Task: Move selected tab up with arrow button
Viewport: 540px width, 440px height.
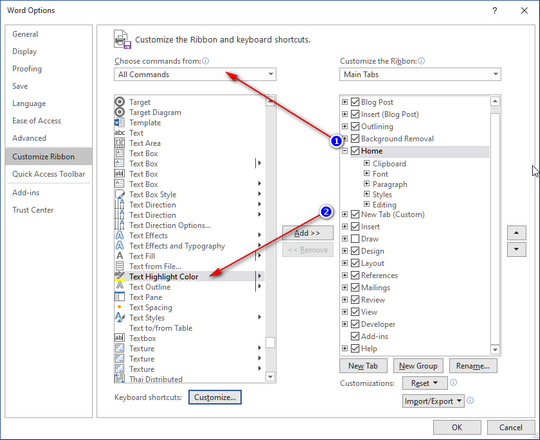Action: click(x=516, y=233)
